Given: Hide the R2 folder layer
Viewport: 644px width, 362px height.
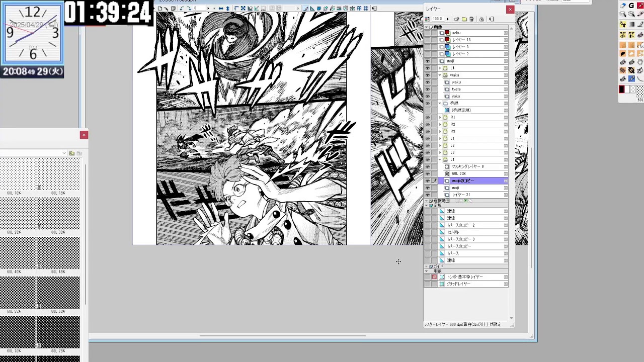Looking at the screenshot, I should [428, 124].
